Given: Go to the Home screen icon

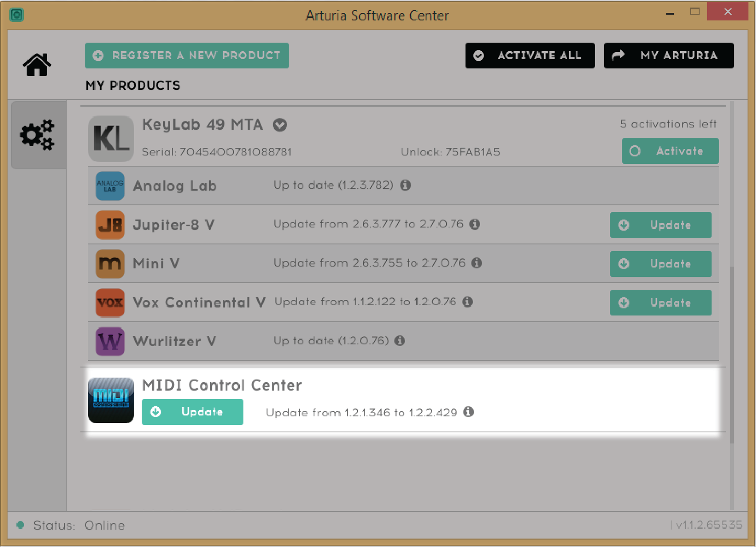Looking at the screenshot, I should coord(37,65).
